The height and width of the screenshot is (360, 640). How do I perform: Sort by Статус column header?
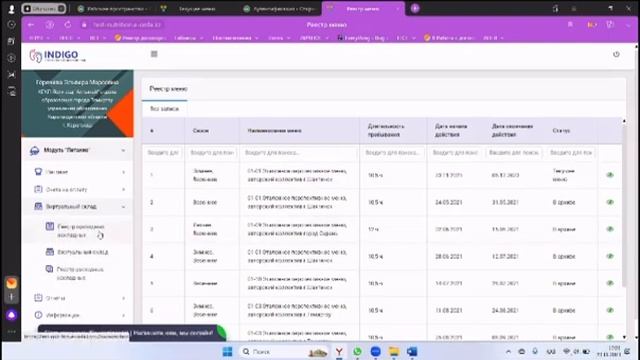[561, 131]
